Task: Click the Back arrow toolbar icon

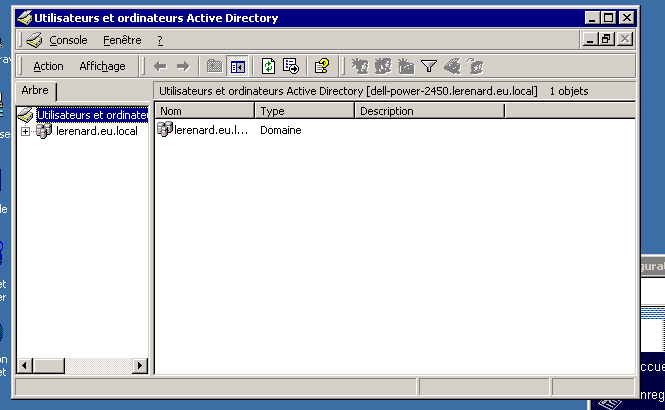Action: 160,66
